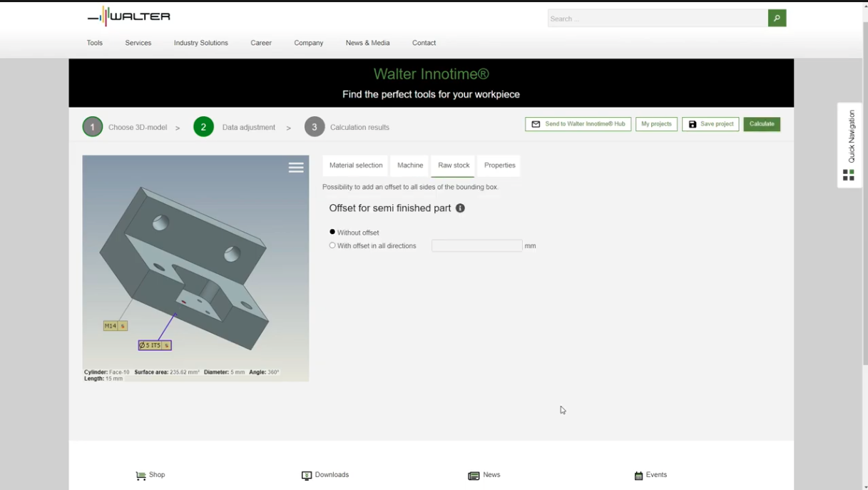
Task: Switch to the Machine tab
Action: (410, 165)
